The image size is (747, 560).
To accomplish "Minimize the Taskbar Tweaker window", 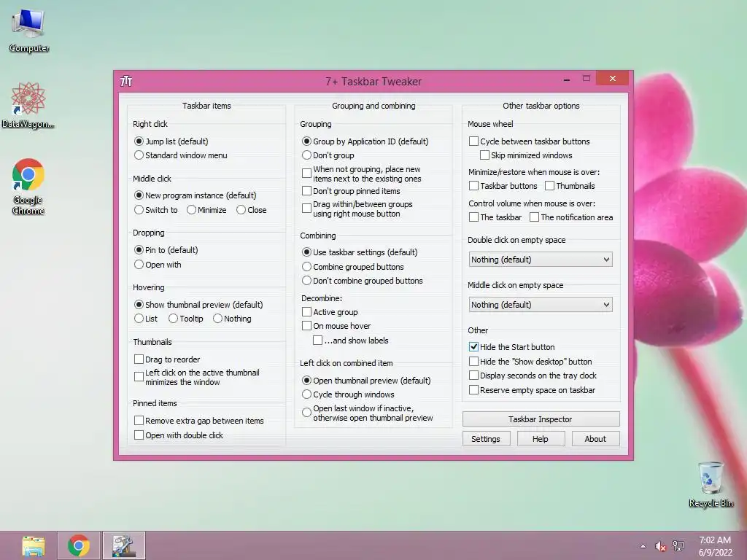I will click(x=566, y=79).
